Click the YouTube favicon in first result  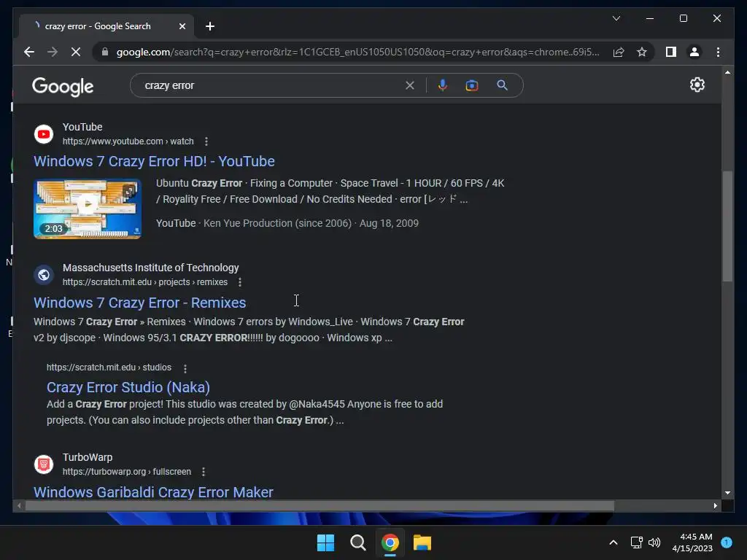[x=43, y=134]
